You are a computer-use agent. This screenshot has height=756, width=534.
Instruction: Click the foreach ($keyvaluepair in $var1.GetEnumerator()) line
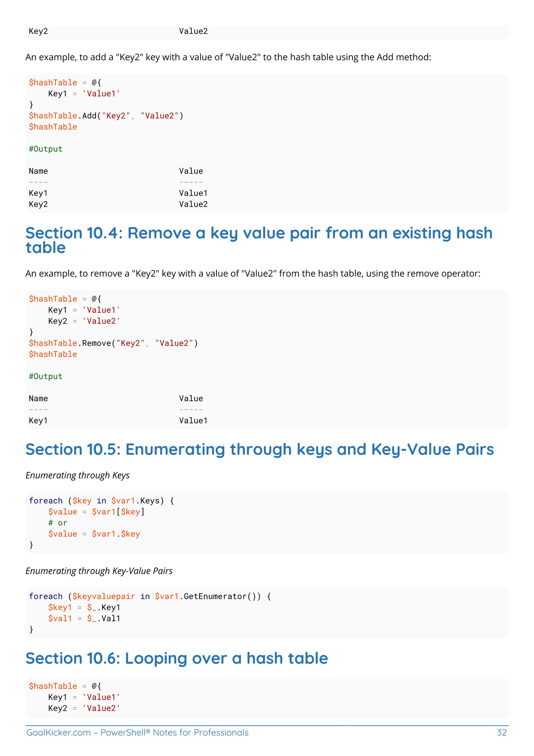(x=150, y=596)
